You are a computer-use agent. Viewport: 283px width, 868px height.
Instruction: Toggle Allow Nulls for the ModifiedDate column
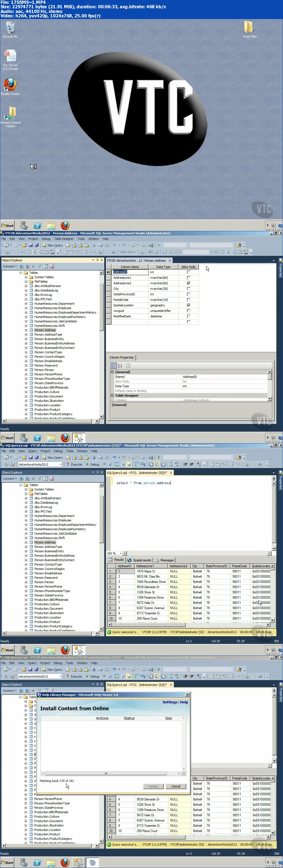pyautogui.click(x=189, y=316)
